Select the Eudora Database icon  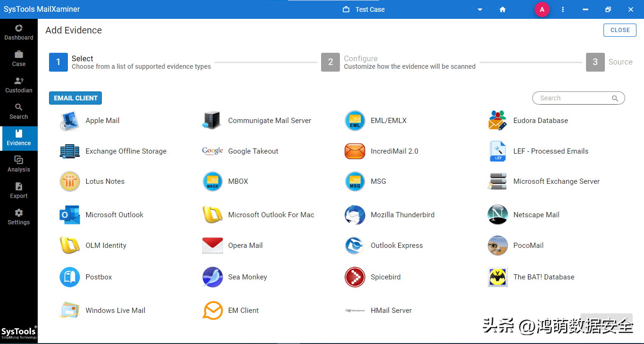point(497,121)
